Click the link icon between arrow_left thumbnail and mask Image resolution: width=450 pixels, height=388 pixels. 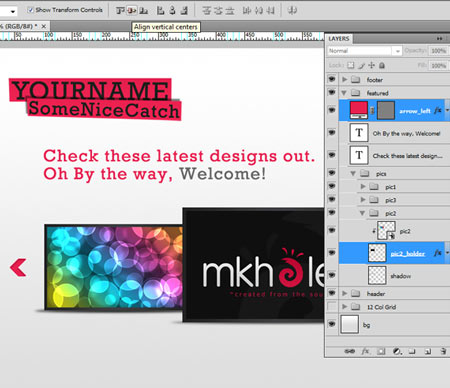pos(372,111)
